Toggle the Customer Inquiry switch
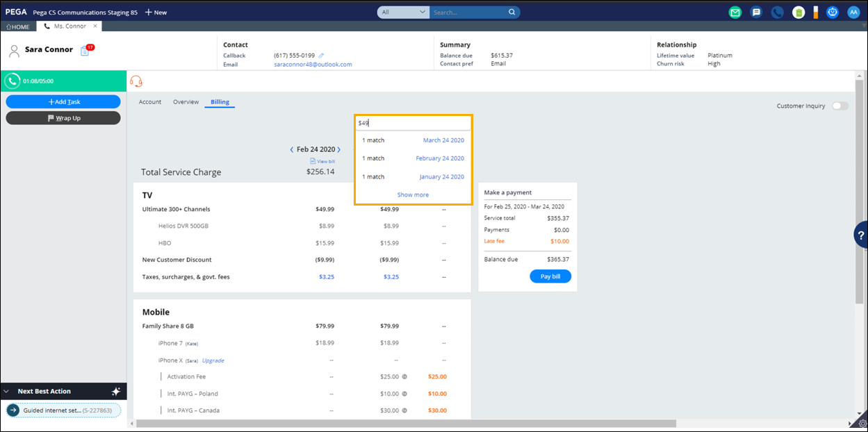868x432 pixels. pos(840,106)
